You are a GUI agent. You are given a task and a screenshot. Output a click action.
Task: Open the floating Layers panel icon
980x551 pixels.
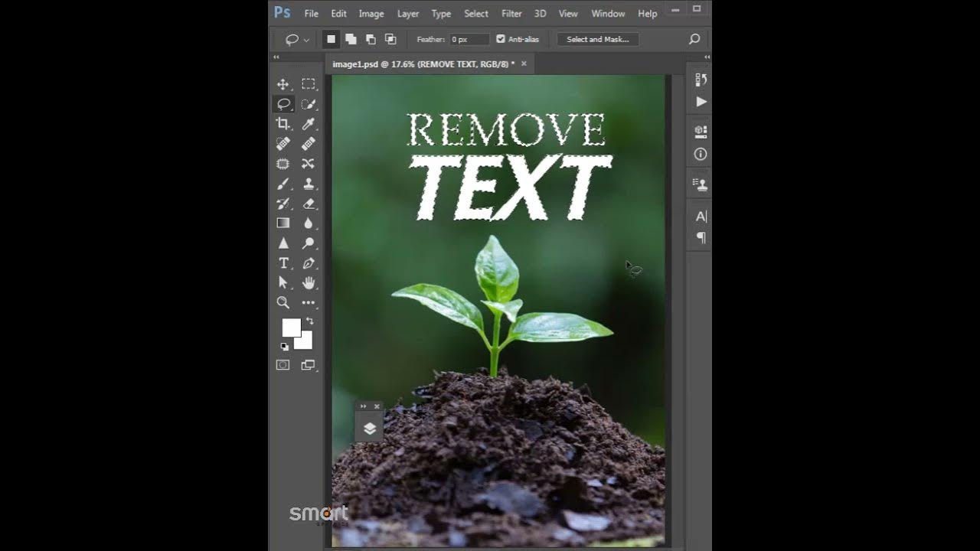tap(370, 429)
